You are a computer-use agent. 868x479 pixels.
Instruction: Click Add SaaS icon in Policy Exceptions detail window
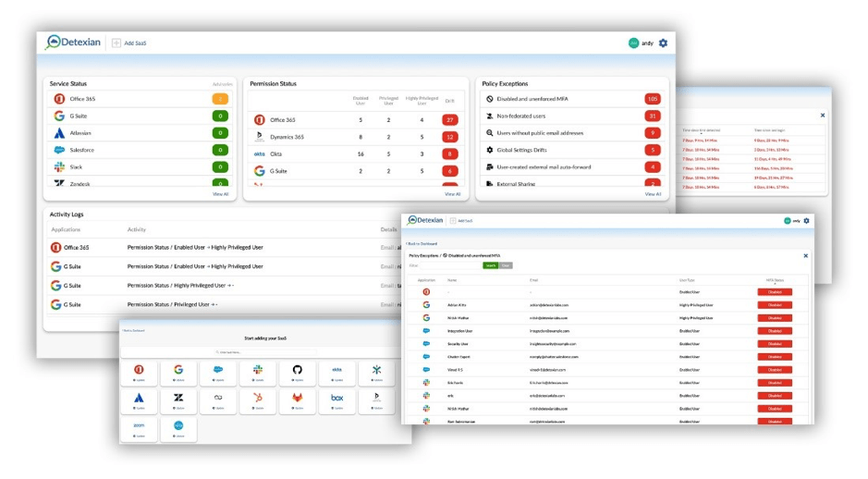click(x=453, y=220)
